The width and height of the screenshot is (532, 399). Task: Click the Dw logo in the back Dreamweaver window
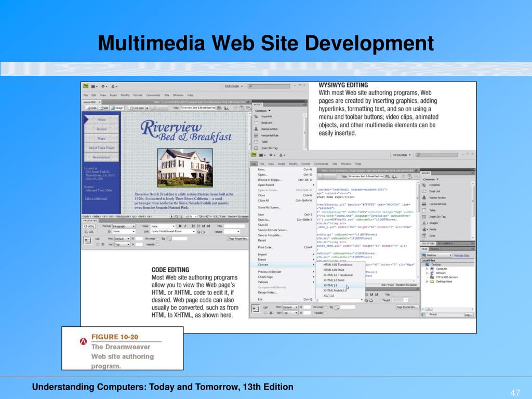point(86,86)
